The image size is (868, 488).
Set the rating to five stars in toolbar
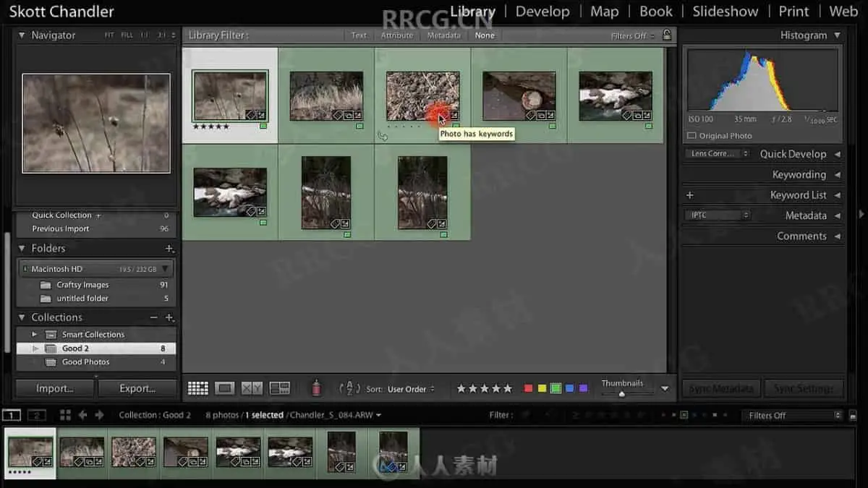[508, 388]
